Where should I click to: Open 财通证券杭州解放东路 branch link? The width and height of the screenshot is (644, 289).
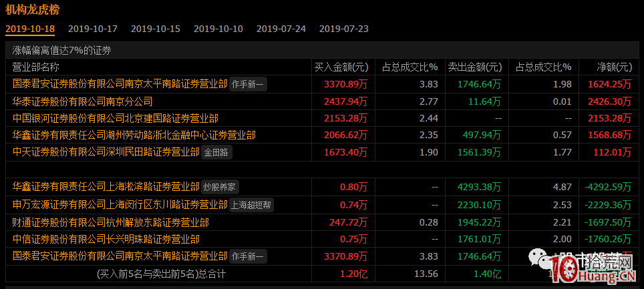[111, 222]
